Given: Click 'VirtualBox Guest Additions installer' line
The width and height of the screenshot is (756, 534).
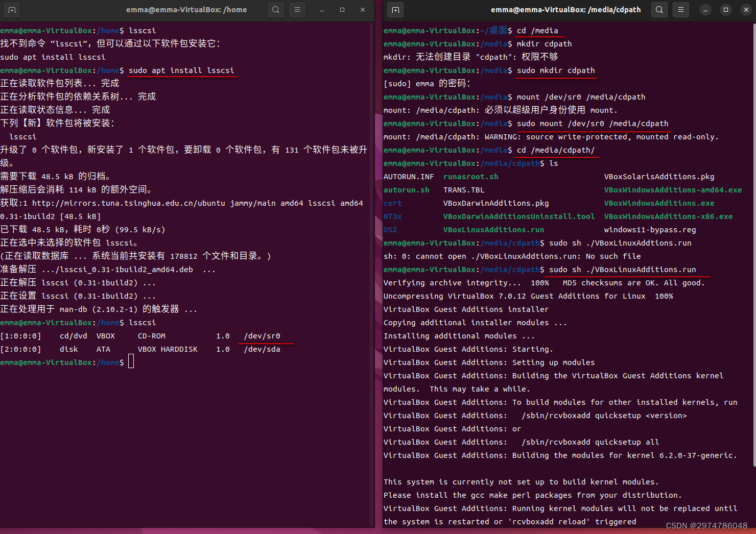Looking at the screenshot, I should click(466, 309).
